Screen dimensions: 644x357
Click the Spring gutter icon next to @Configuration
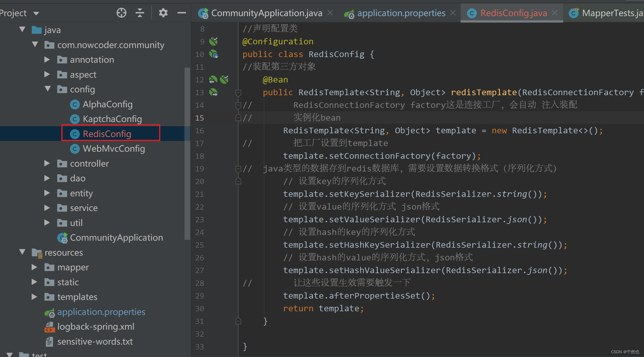point(213,41)
